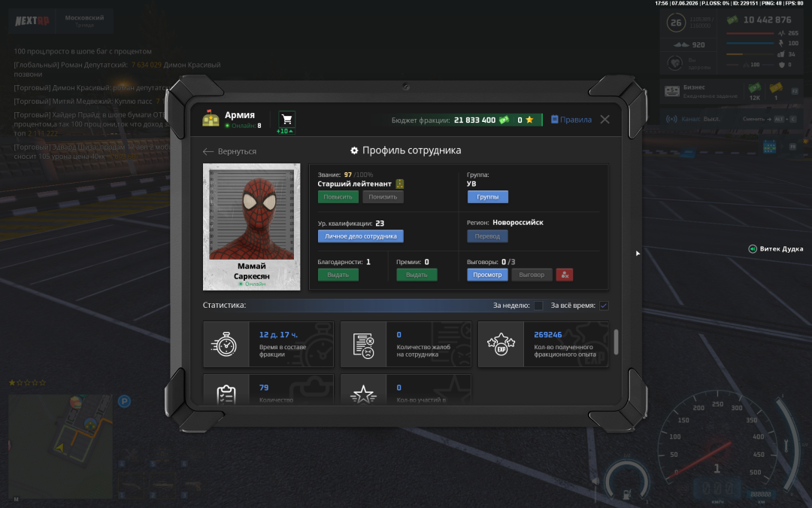
Task: Click the orange hunger bar in the HUD
Action: 750,54
